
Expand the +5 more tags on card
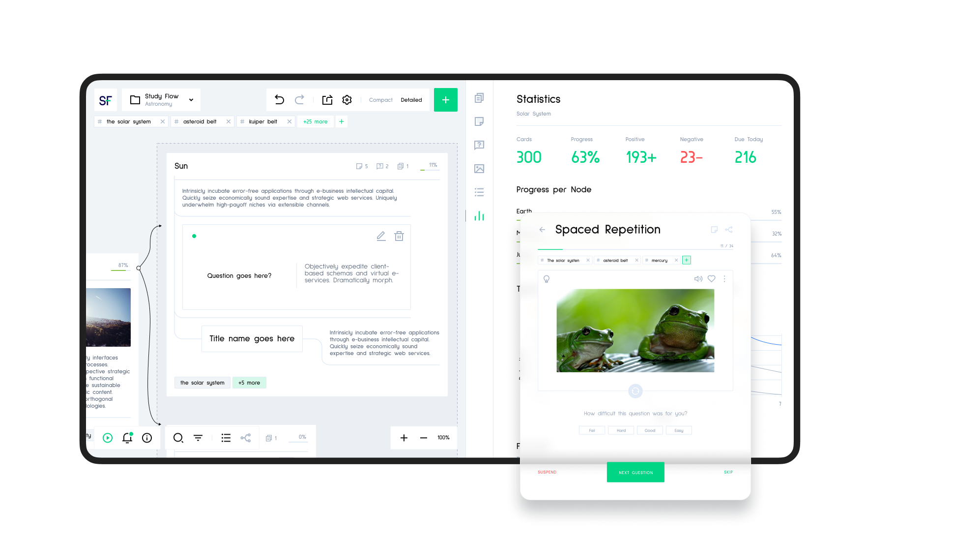(x=250, y=382)
